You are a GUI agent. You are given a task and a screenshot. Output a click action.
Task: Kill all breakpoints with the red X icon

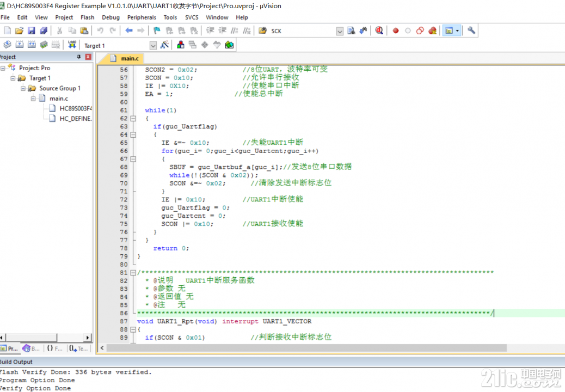[x=432, y=30]
